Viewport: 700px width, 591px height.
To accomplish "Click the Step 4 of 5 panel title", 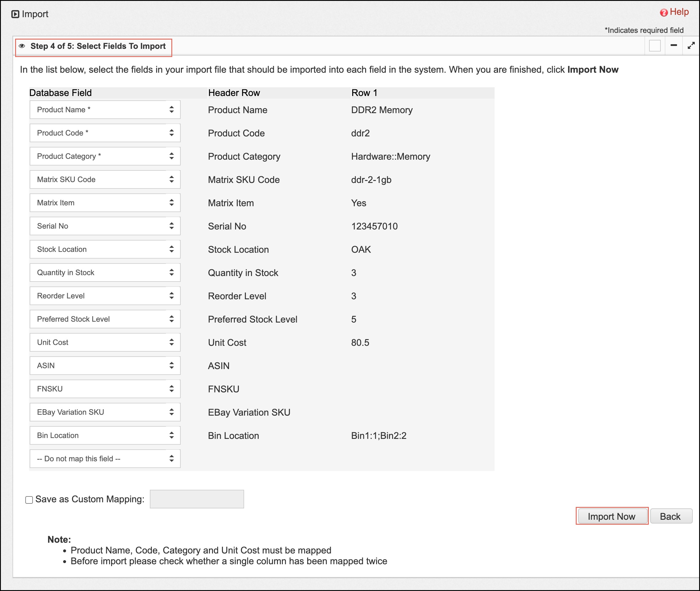I will point(98,46).
